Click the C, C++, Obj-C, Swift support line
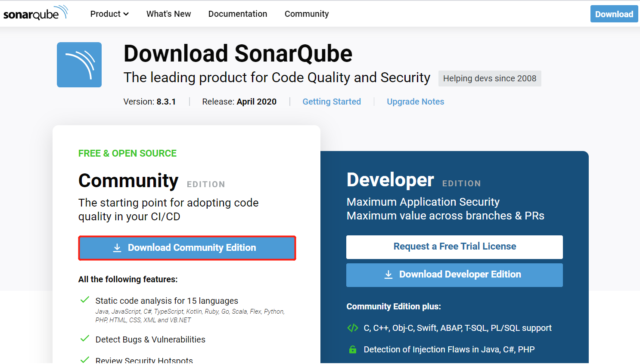The width and height of the screenshot is (640, 364). coord(457,328)
